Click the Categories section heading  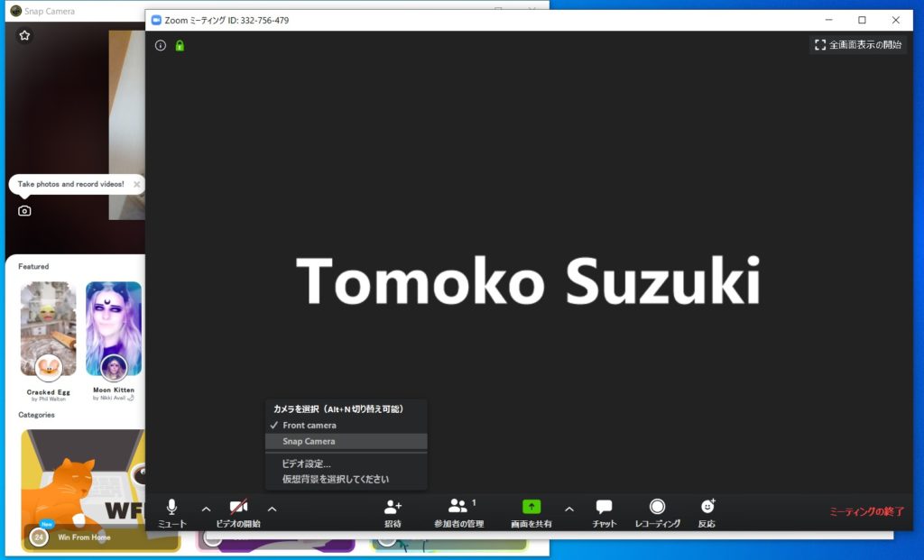pyautogui.click(x=36, y=415)
